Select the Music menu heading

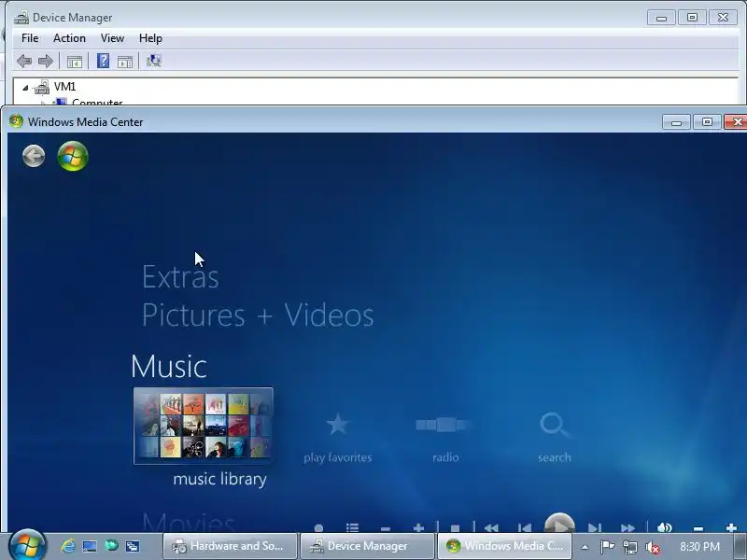pyautogui.click(x=169, y=366)
